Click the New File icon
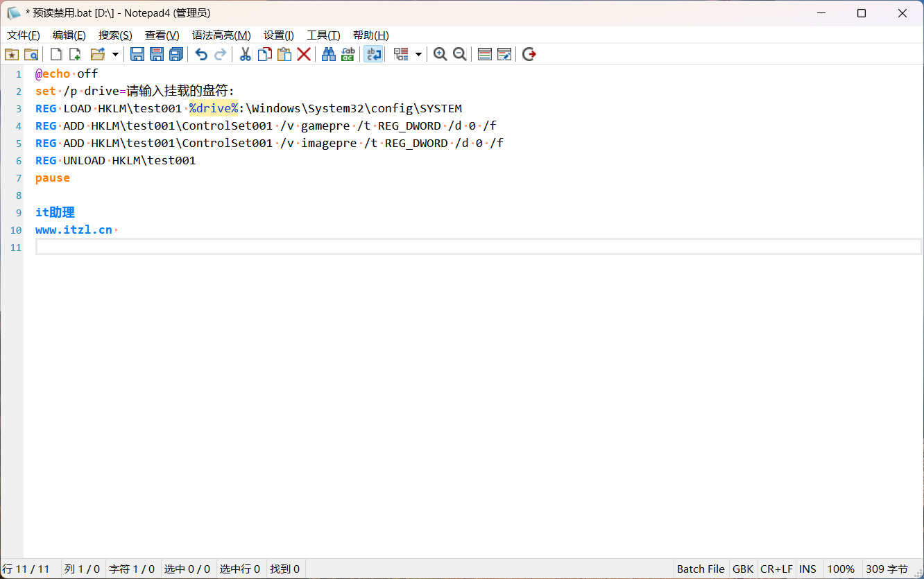Viewport: 924px width, 579px height. pyautogui.click(x=55, y=53)
